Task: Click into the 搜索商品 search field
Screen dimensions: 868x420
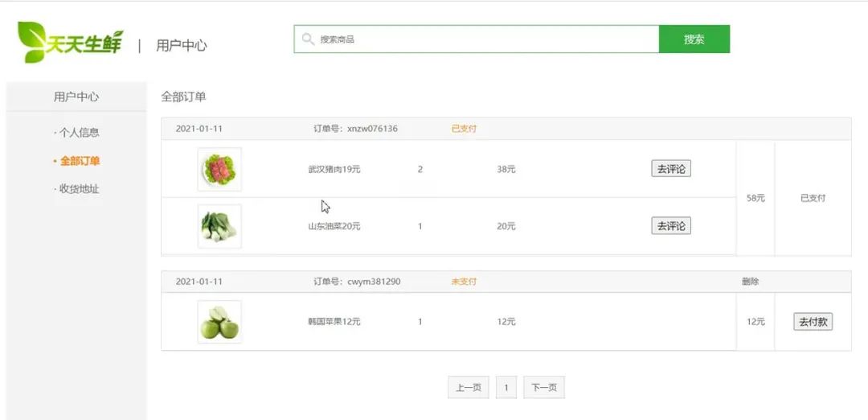Action: click(x=482, y=39)
